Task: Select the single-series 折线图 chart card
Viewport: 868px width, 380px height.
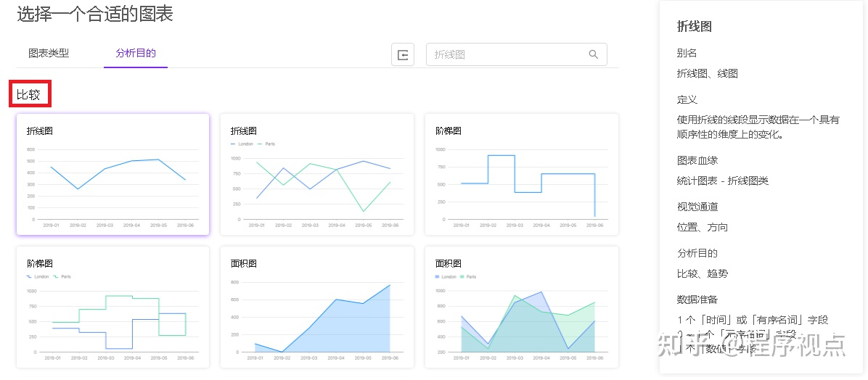Action: tap(112, 174)
